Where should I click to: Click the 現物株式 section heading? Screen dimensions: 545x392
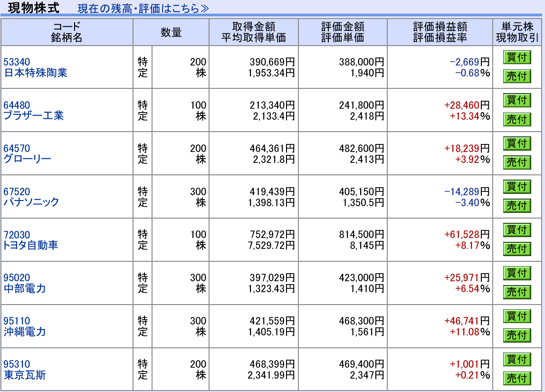[x=34, y=8]
